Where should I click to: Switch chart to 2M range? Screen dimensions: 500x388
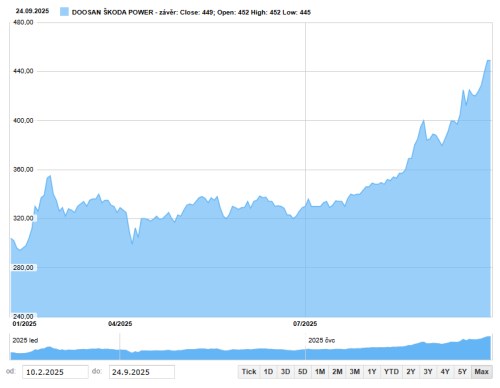[337, 372]
